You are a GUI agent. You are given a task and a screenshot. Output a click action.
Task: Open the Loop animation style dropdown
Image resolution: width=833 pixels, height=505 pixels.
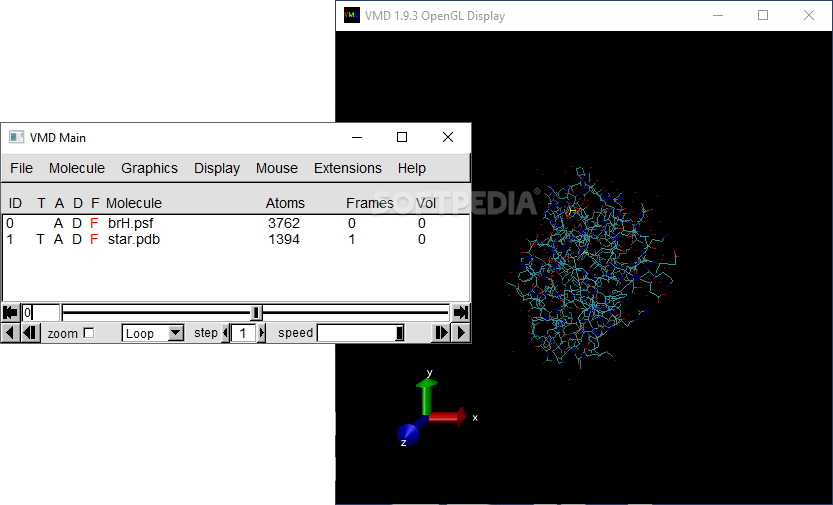coord(175,333)
